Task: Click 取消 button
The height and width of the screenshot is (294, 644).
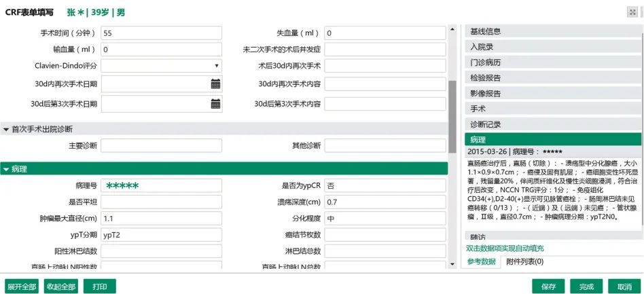Action: pyautogui.click(x=624, y=287)
